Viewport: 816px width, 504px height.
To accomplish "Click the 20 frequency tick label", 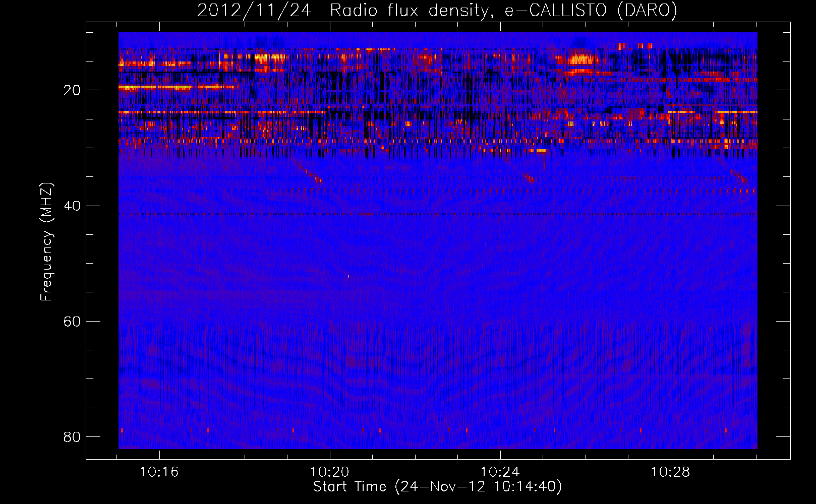I will tap(72, 90).
